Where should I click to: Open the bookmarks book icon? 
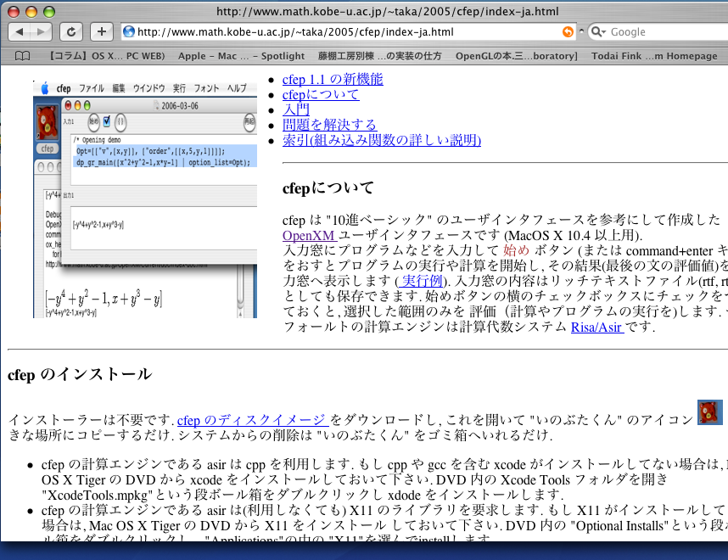pyautogui.click(x=22, y=56)
